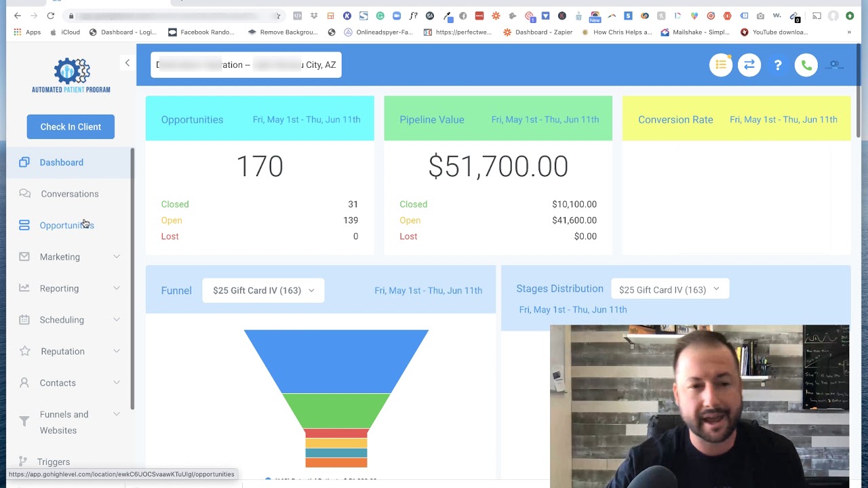Click the Opportunities date range link
Viewport: 868px width, 488px height.
coord(306,119)
